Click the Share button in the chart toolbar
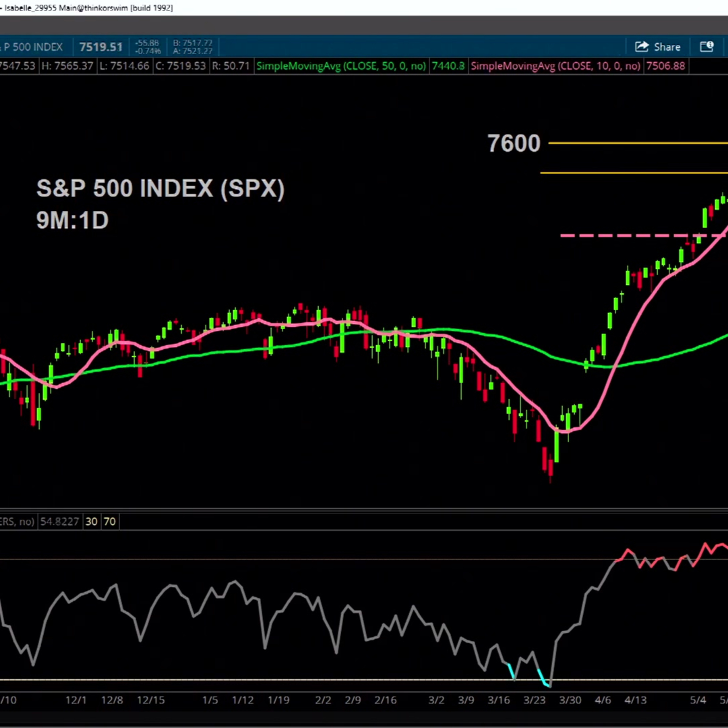The image size is (728, 728). (658, 47)
